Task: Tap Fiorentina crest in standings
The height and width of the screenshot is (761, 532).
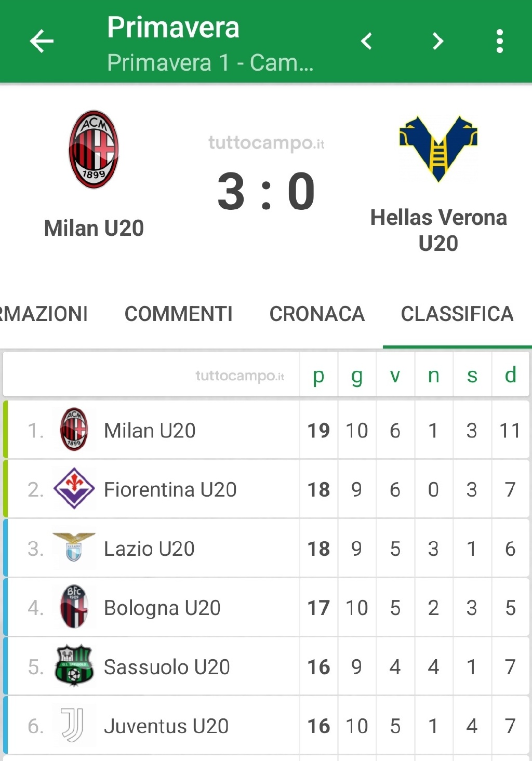Action: pyautogui.click(x=74, y=488)
